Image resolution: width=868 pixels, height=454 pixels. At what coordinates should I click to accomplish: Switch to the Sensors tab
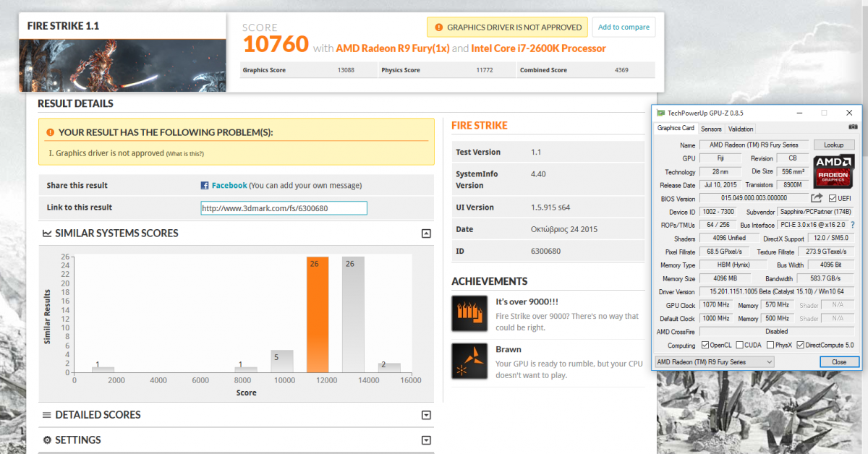[711, 129]
